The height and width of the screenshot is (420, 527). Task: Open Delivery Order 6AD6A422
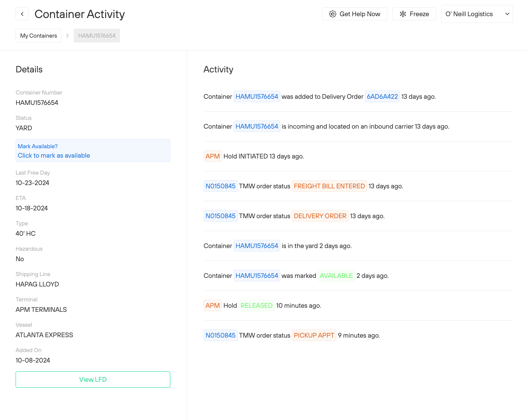tap(382, 97)
